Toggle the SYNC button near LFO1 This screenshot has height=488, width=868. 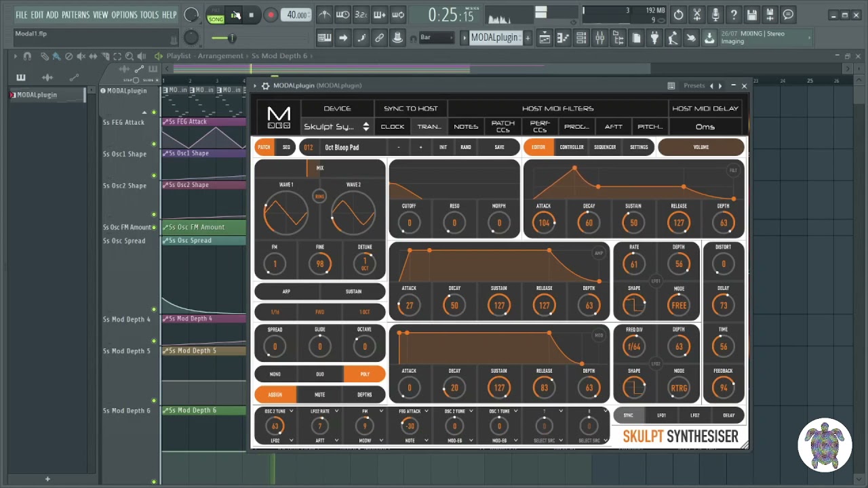point(628,415)
